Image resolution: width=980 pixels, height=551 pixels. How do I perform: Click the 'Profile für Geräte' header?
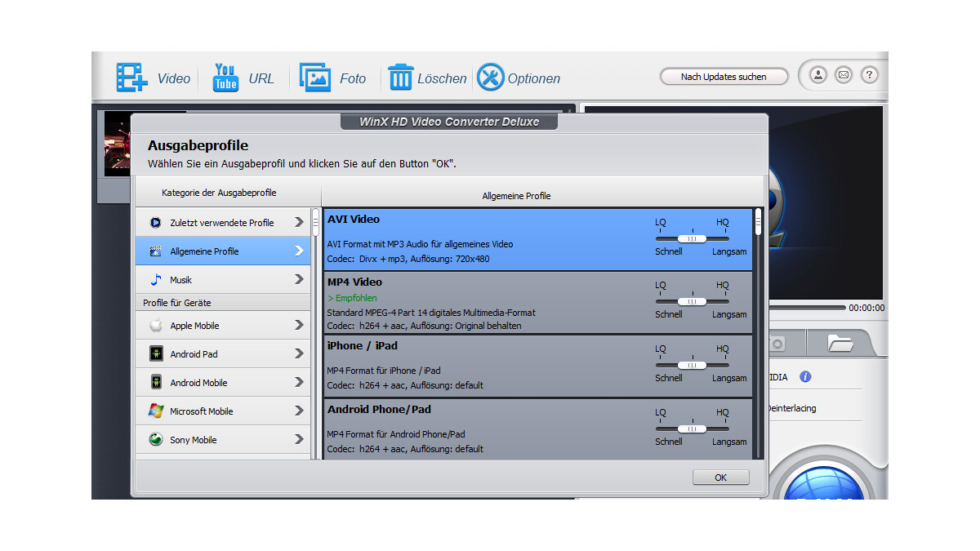point(177,303)
